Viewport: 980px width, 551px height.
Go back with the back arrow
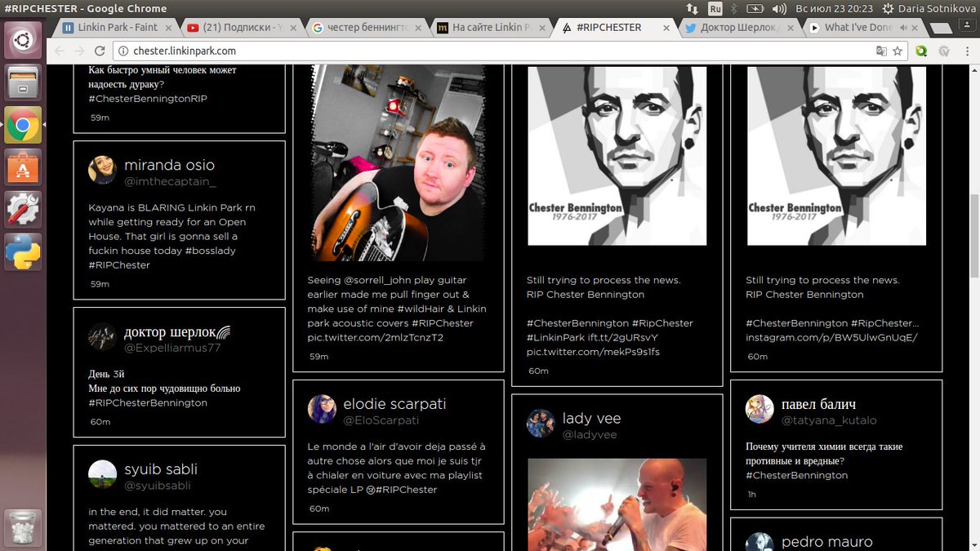tap(60, 51)
